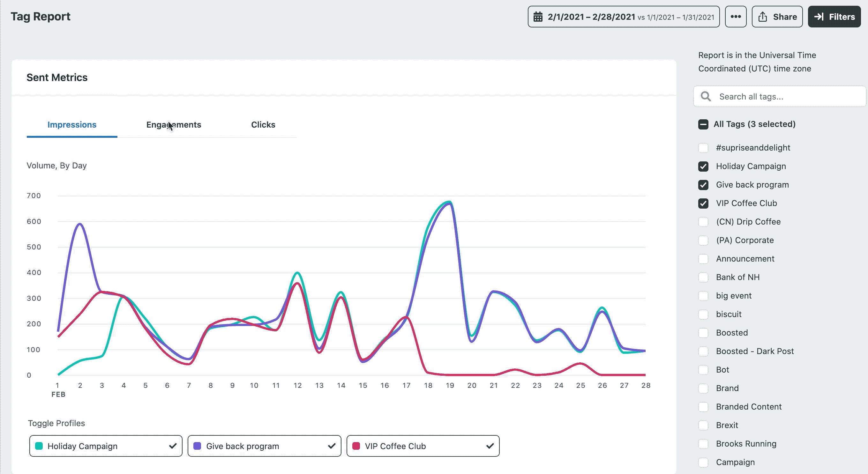The height and width of the screenshot is (474, 868).
Task: Click the Share button
Action: 777,17
